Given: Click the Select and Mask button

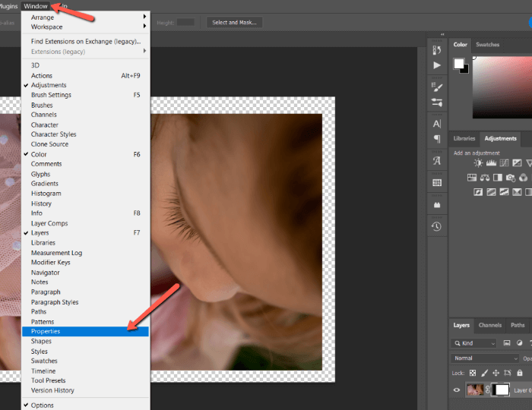Looking at the screenshot, I should pyautogui.click(x=234, y=23).
